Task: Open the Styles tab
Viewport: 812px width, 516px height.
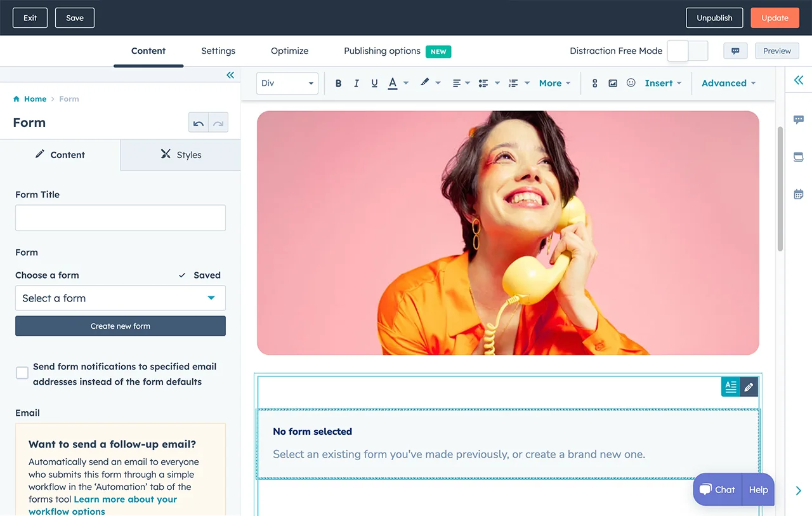Action: point(180,154)
